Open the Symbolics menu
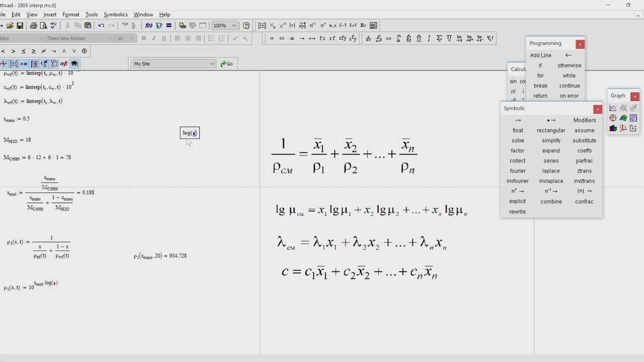The width and height of the screenshot is (644, 362). [x=116, y=15]
